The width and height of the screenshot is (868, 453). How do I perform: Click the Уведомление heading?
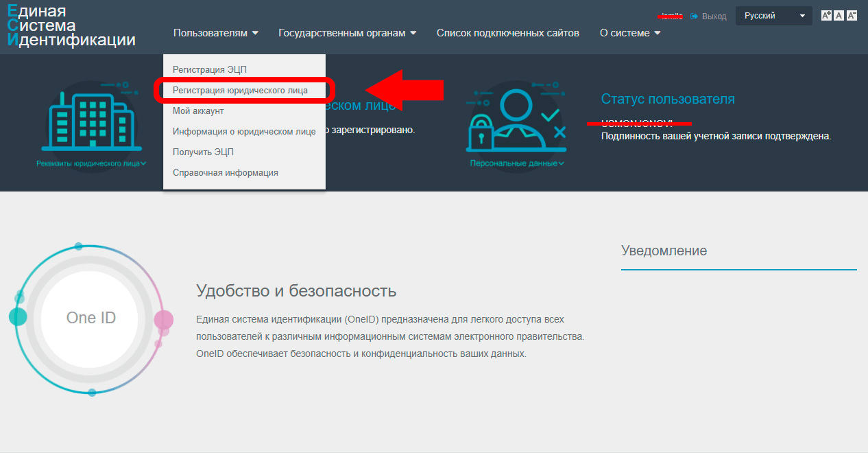tap(664, 251)
